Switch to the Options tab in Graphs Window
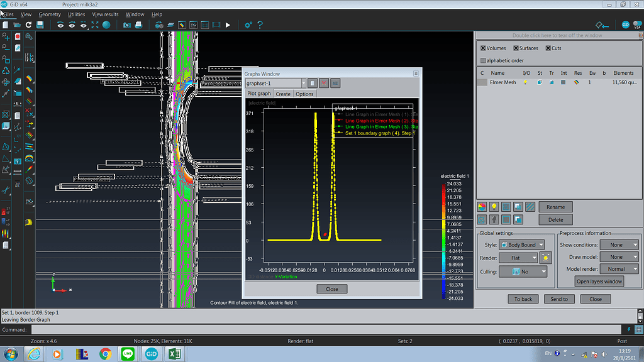644x362 pixels. tap(304, 94)
